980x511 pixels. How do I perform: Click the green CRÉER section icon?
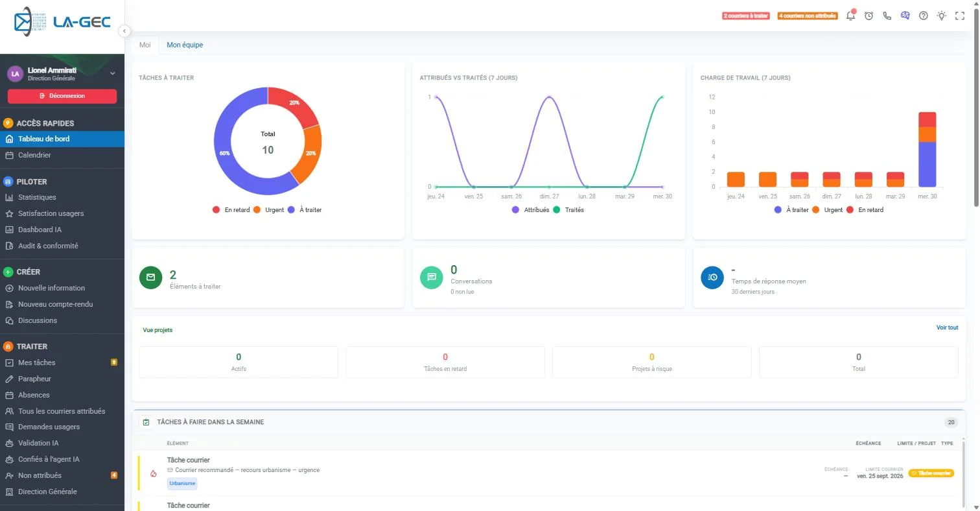[x=8, y=272]
